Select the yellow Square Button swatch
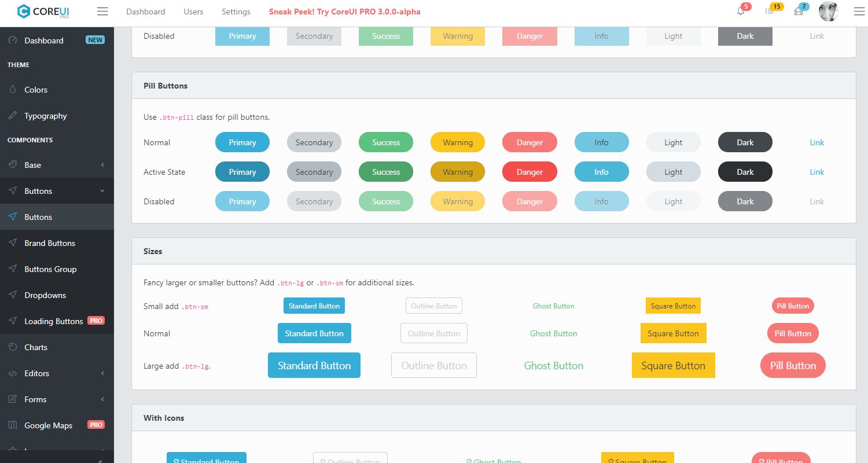This screenshot has width=868, height=463. [673, 365]
